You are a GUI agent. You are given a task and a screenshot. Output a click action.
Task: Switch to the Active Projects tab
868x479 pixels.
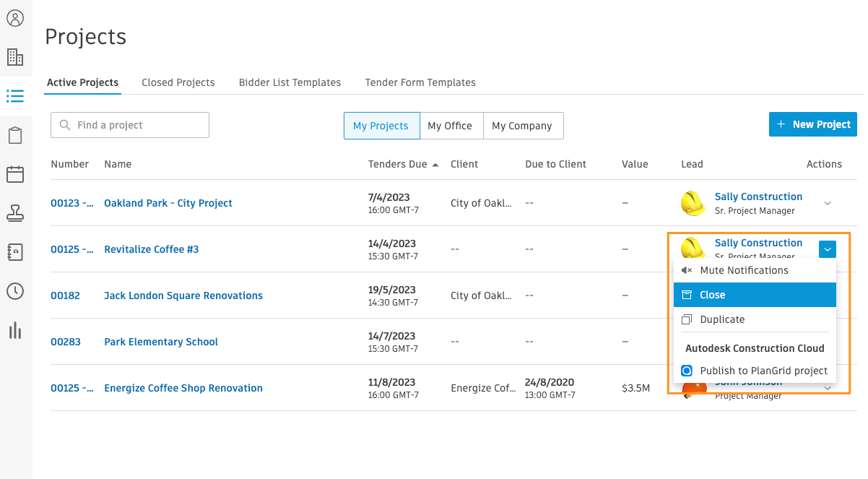[x=83, y=82]
